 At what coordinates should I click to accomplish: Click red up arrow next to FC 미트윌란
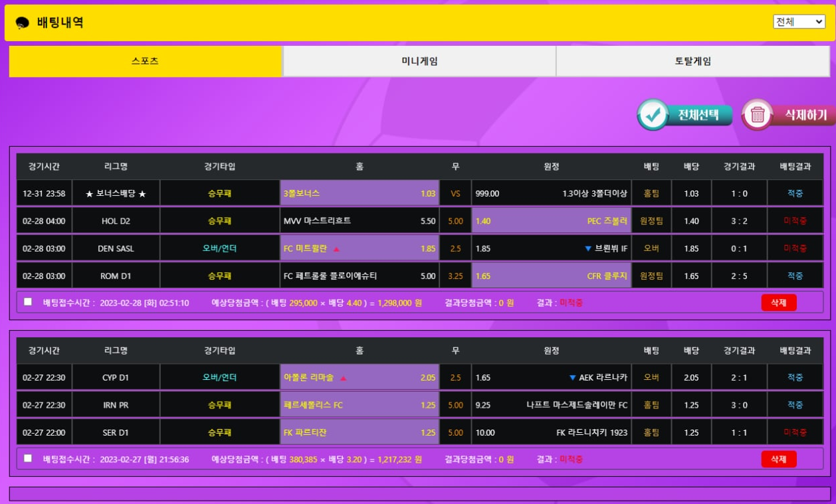(x=336, y=249)
